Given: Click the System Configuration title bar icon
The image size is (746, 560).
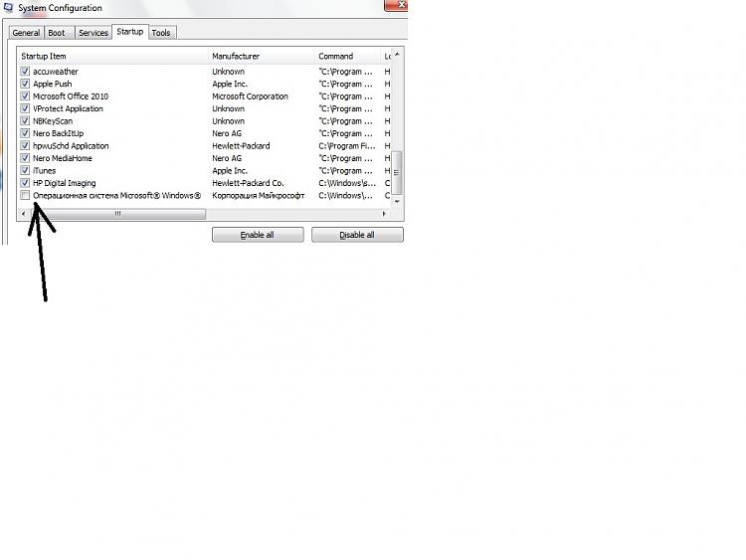Looking at the screenshot, I should point(8,7).
